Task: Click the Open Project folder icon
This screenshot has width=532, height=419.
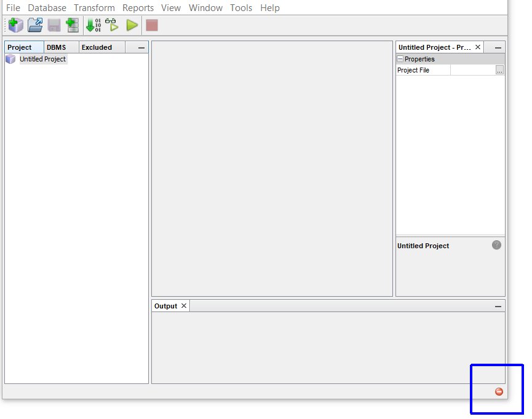Action: [35, 25]
